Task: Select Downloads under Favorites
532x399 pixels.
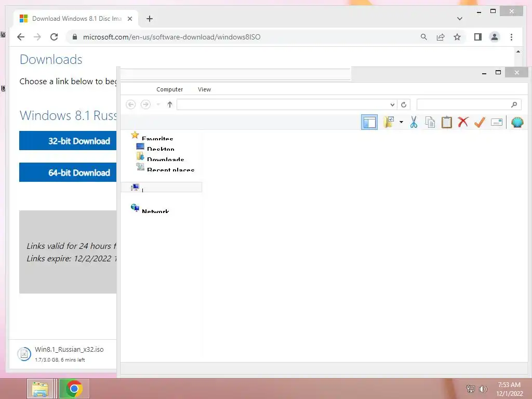Action: 165,159
